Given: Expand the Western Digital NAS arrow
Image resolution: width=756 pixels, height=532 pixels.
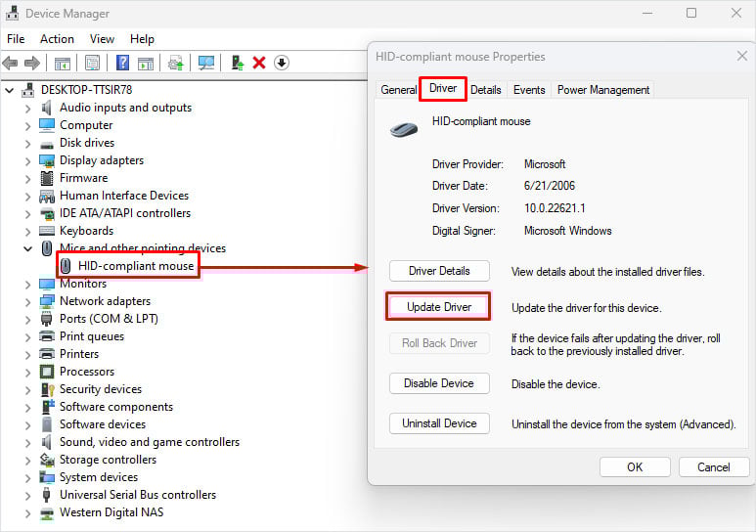Looking at the screenshot, I should (28, 512).
